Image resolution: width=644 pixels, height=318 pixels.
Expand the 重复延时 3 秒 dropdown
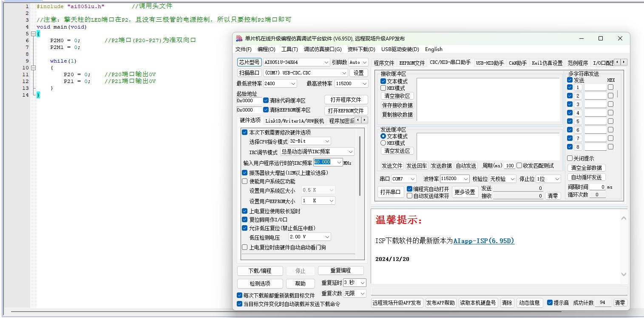coord(363,283)
